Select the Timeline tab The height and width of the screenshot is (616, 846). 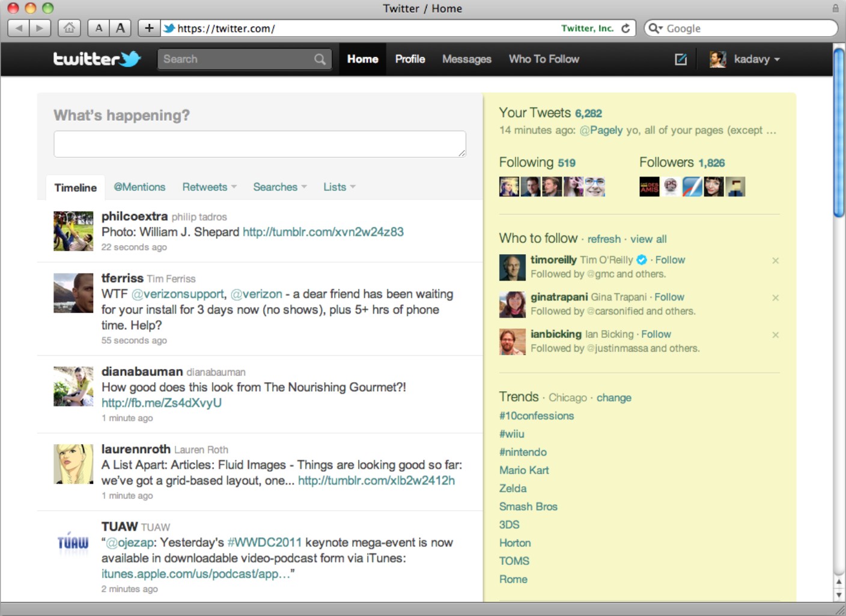pyautogui.click(x=76, y=188)
